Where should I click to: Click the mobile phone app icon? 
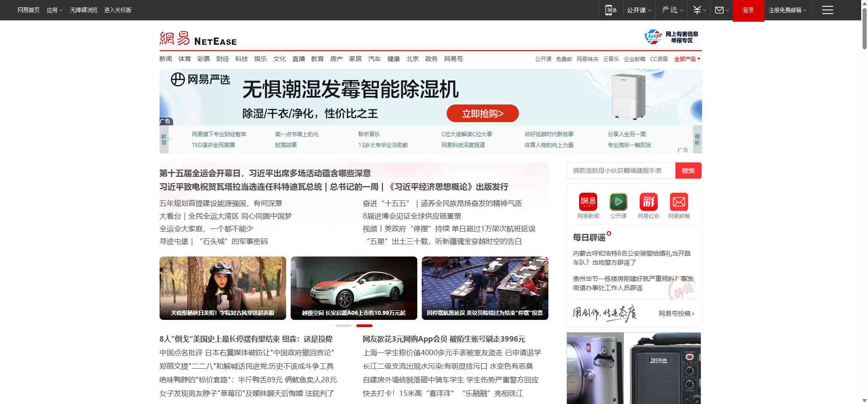point(611,10)
